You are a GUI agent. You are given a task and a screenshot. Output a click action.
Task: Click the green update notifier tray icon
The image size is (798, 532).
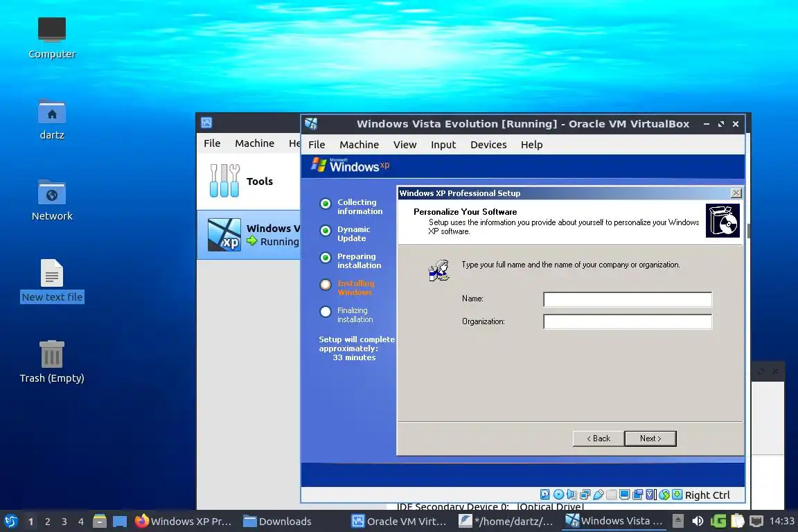[x=718, y=521]
